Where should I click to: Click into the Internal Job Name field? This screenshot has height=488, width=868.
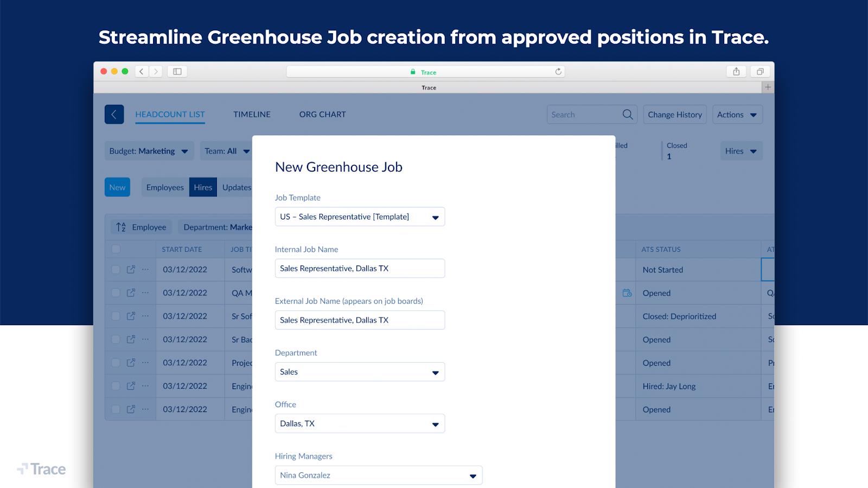360,268
